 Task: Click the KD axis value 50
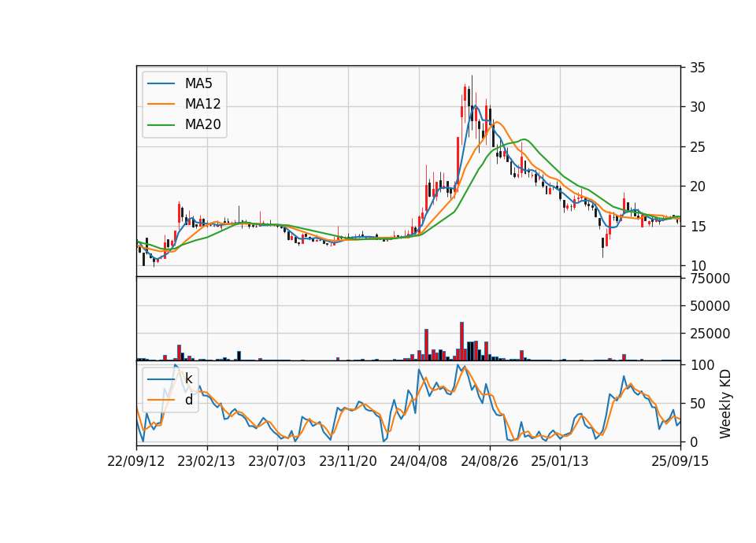pyautogui.click(x=698, y=404)
